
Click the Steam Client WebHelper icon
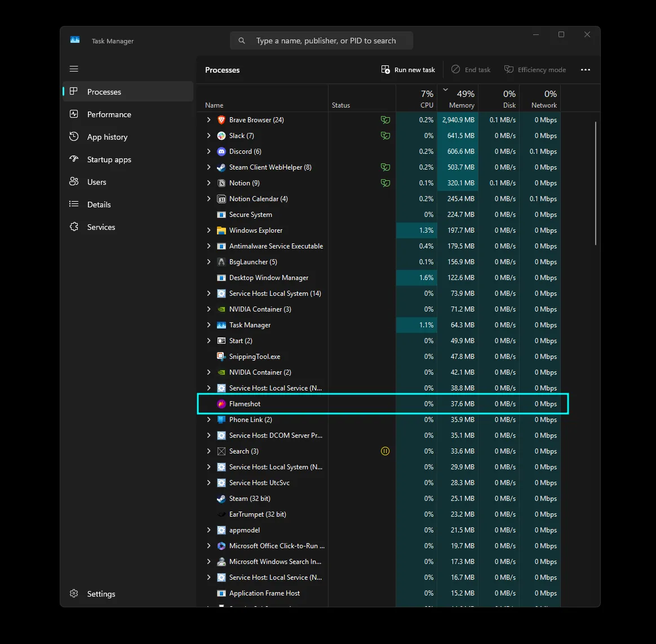click(221, 167)
